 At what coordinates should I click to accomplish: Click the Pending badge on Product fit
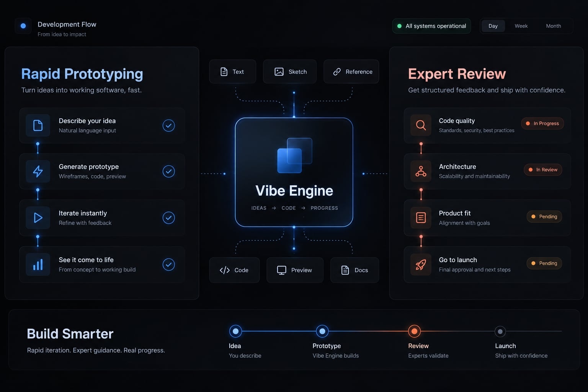544,217
